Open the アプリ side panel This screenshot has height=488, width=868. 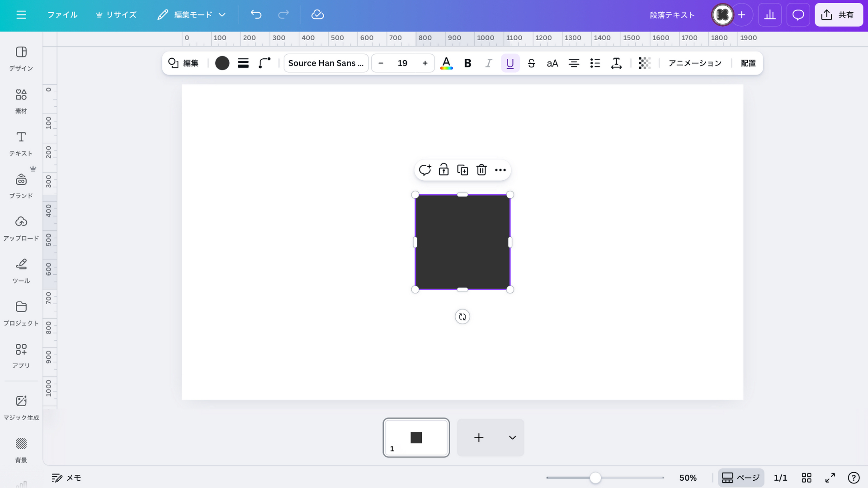[21, 356]
